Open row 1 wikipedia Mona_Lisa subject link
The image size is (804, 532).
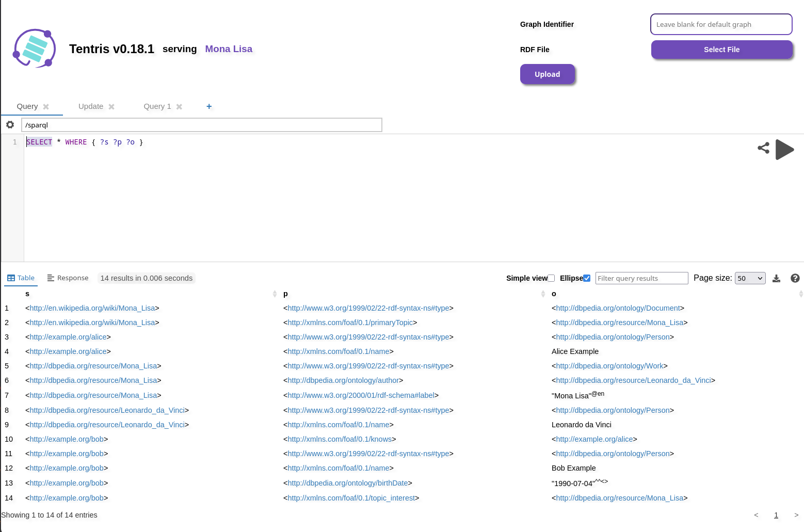(92, 308)
